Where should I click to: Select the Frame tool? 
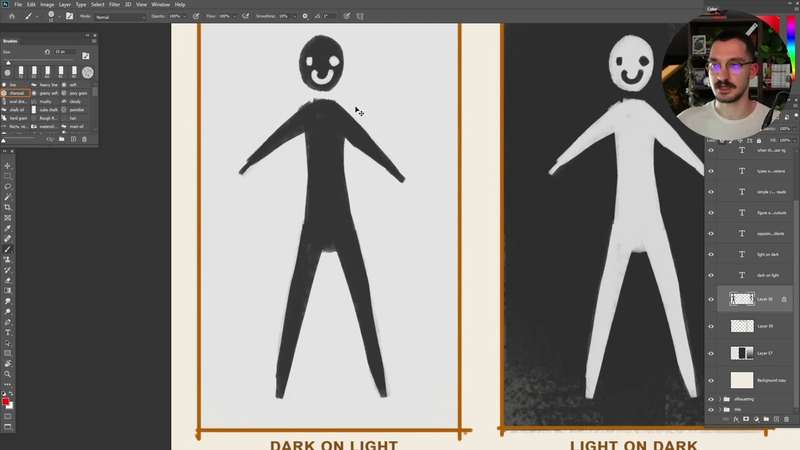(x=8, y=218)
